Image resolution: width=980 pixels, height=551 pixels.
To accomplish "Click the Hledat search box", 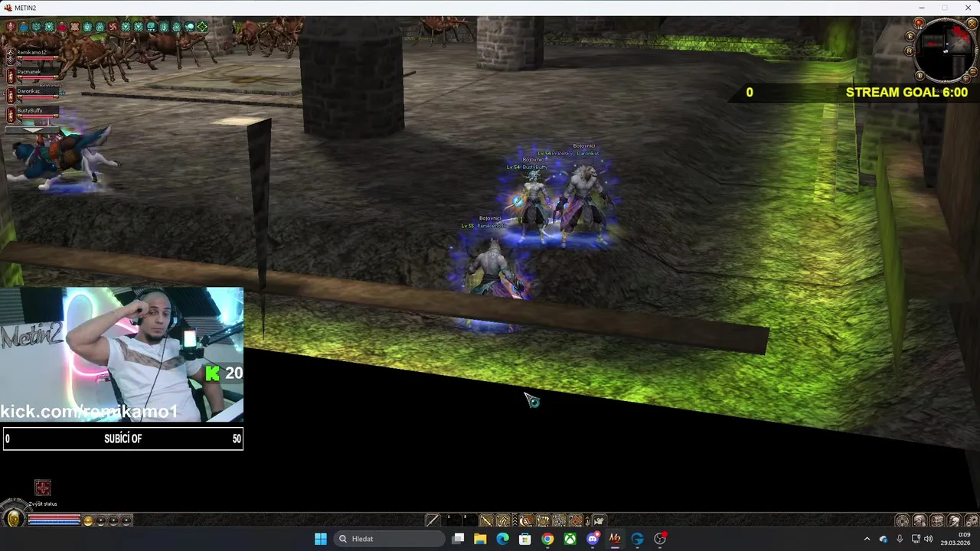I will click(390, 539).
